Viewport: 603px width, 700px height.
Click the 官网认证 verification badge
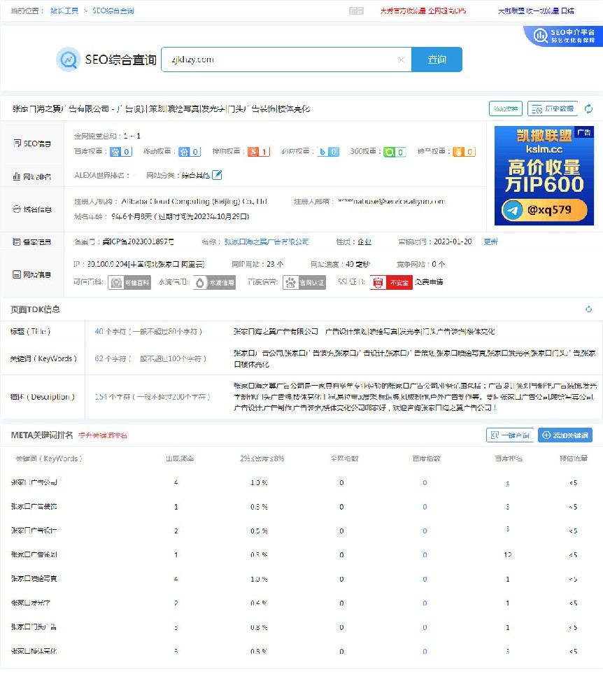coord(304,283)
